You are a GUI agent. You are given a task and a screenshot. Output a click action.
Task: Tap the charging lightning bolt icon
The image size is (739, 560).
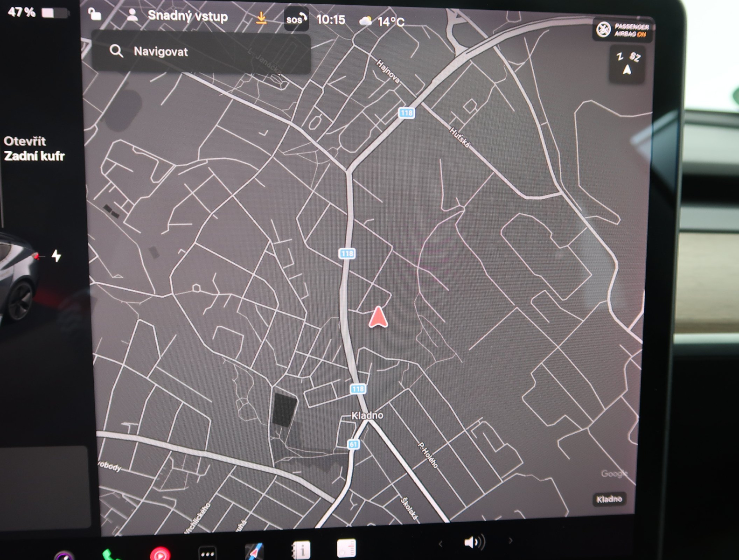[56, 256]
